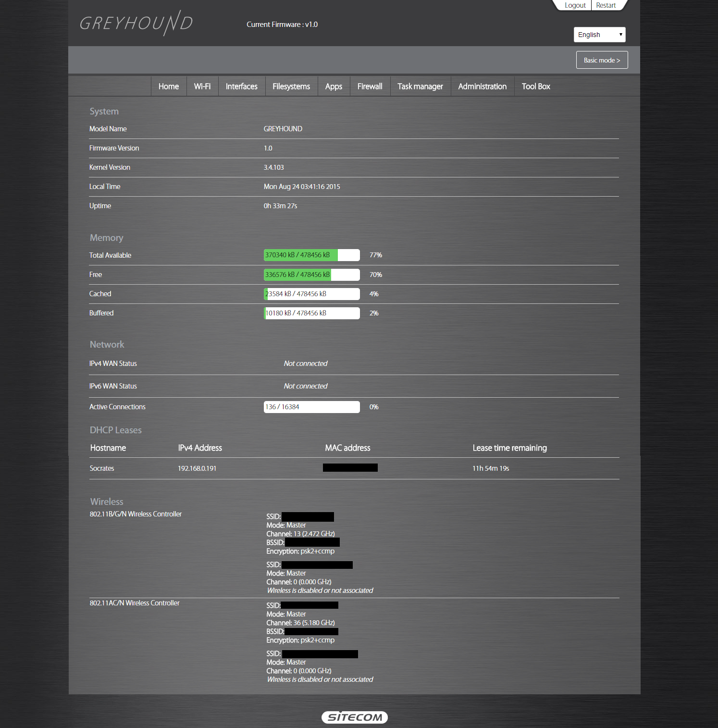The height and width of the screenshot is (728, 718).
Task: Click the Free memory progress bar
Action: 312,275
